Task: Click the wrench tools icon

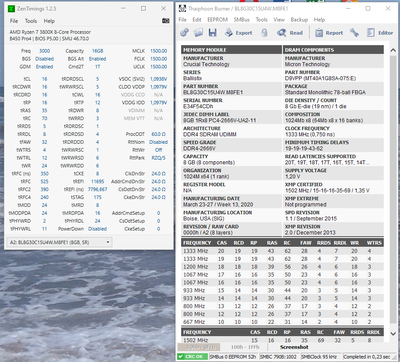Action: [x=354, y=33]
